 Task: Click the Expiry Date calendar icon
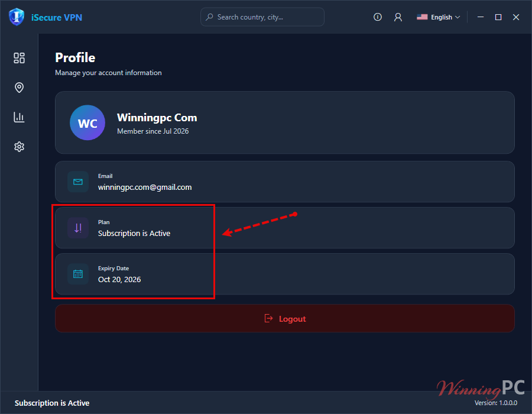click(x=78, y=274)
